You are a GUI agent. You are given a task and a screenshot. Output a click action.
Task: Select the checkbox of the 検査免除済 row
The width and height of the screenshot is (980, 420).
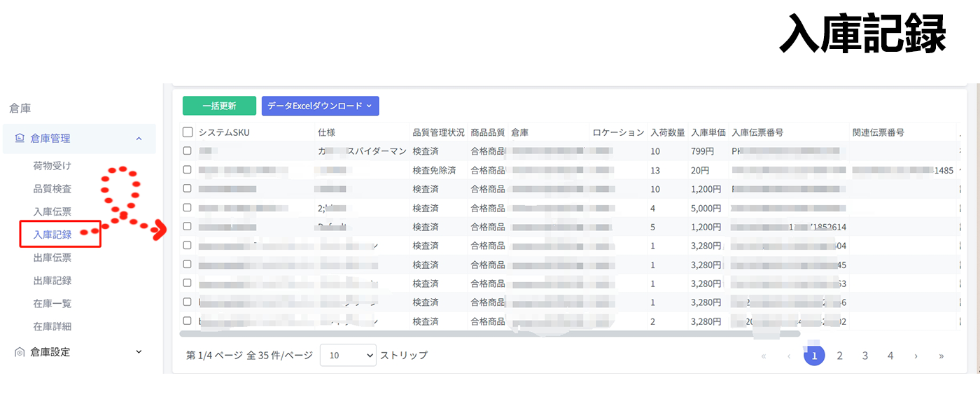tap(188, 169)
